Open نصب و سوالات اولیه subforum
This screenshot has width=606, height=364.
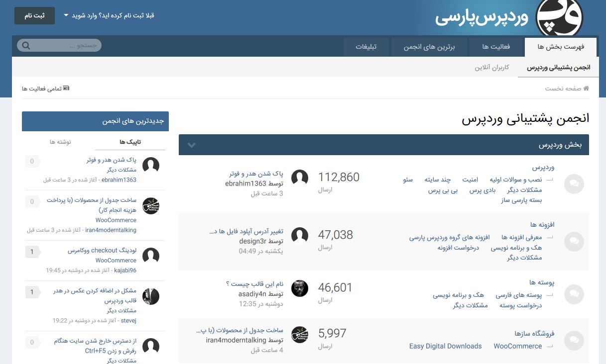515,180
